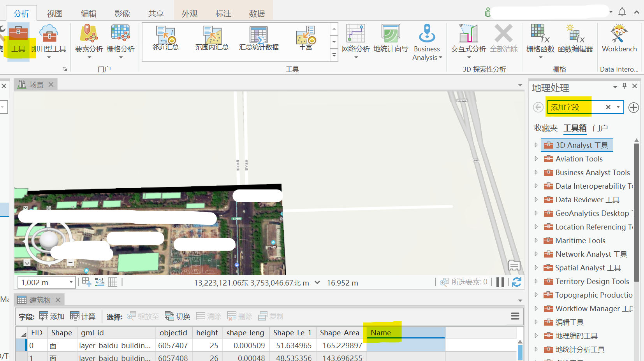Image resolution: width=644 pixels, height=361 pixels.
Task: Refresh the scene view
Action: tap(517, 282)
